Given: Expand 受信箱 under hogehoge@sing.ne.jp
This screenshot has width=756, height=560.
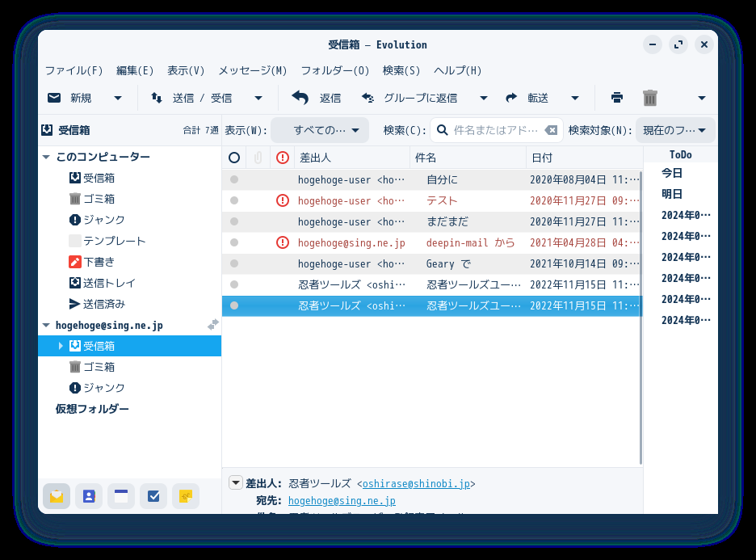Looking at the screenshot, I should [x=61, y=346].
